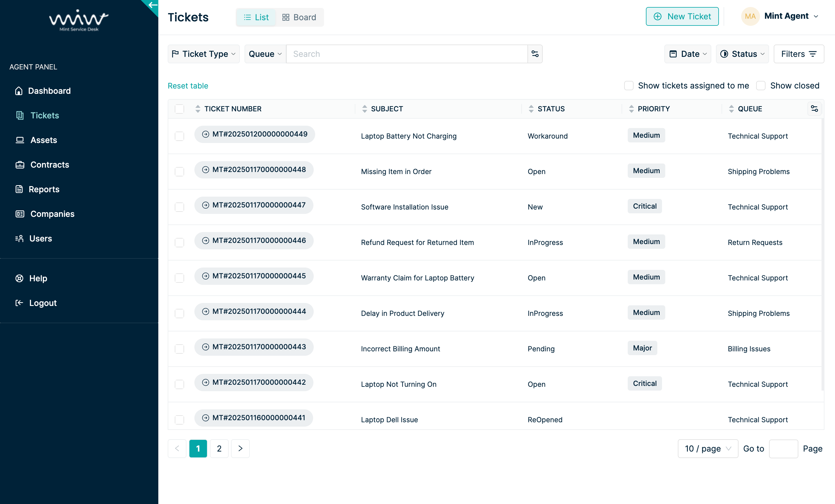
Task: Click ReOpened status of Laptop Dell Issue
Action: click(x=545, y=420)
